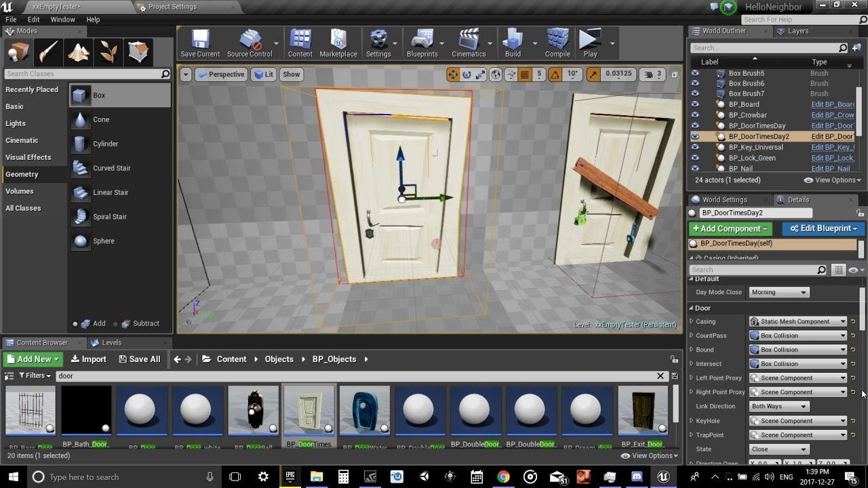868x488 pixels.
Task: Select the Geometry Editing mode icon
Action: (138, 52)
